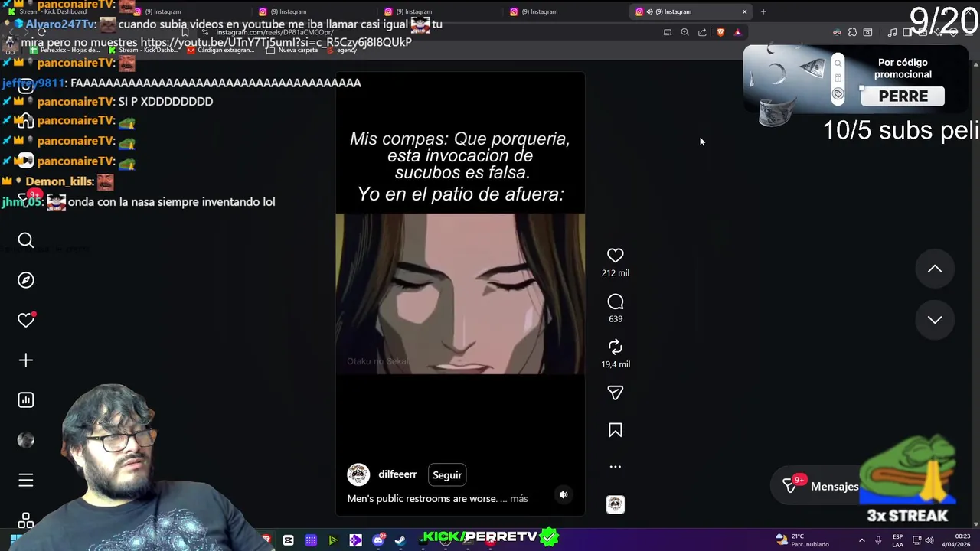Click the cast screen icon in address bar
Viewport: 980px width, 551px height.
[x=668, y=32]
